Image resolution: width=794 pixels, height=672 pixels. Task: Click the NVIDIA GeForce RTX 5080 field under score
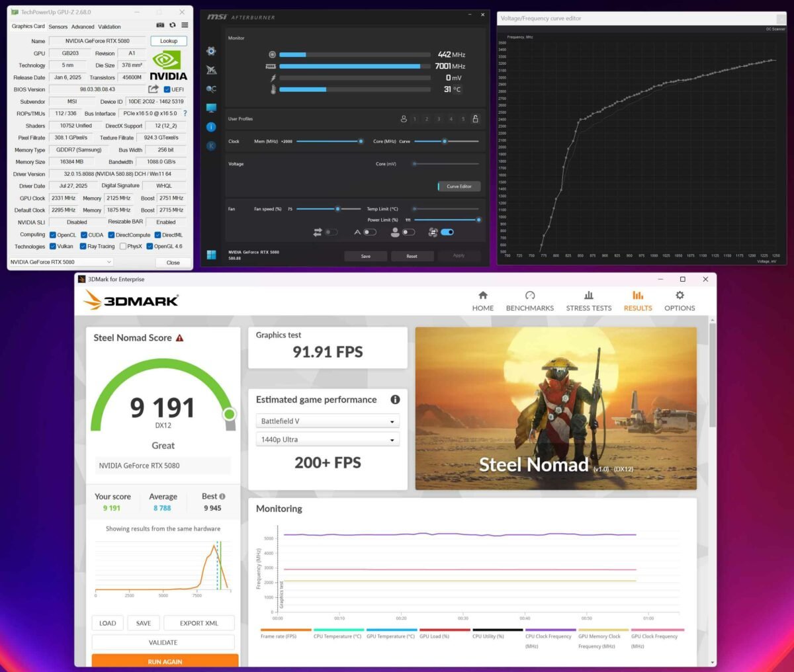[163, 466]
